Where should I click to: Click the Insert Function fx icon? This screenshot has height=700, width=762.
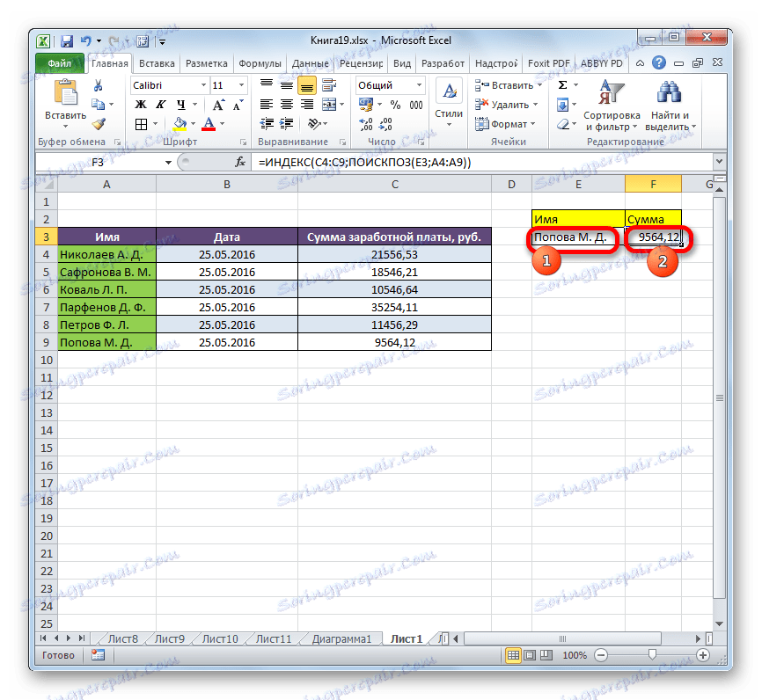(240, 162)
